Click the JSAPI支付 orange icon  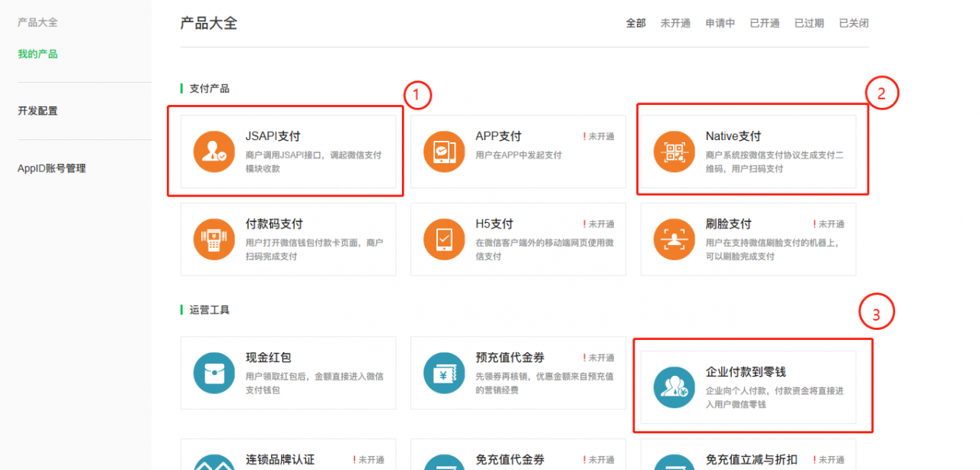(214, 152)
